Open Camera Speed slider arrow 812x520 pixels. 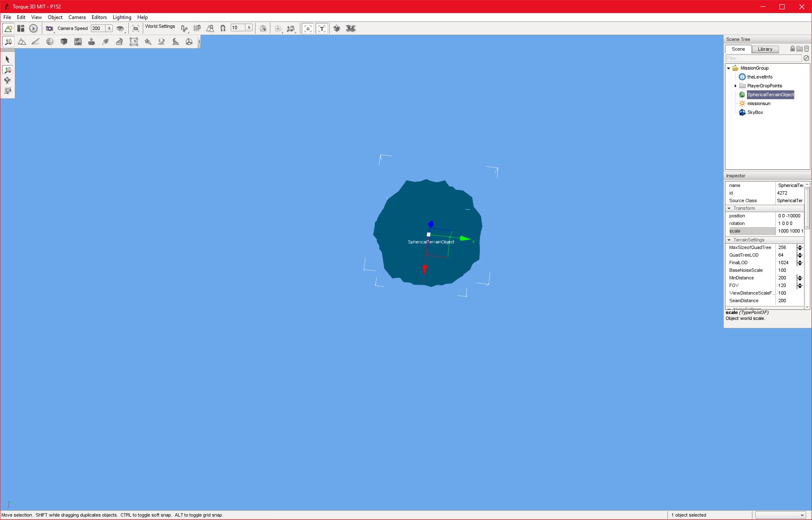click(x=109, y=28)
